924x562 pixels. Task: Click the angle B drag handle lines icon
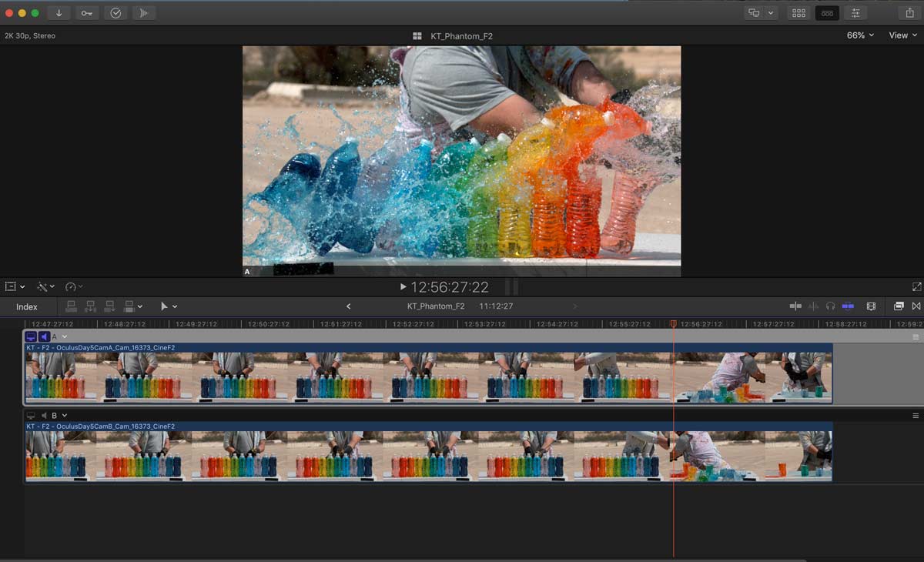(916, 416)
